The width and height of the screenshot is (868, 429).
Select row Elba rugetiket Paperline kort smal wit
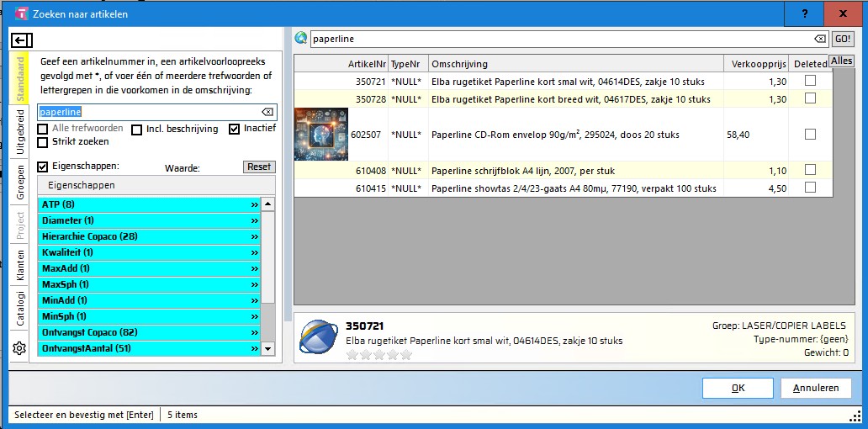(x=564, y=82)
